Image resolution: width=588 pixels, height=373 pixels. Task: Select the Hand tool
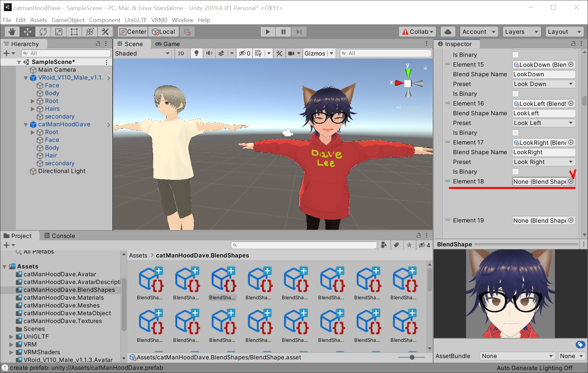(12, 31)
